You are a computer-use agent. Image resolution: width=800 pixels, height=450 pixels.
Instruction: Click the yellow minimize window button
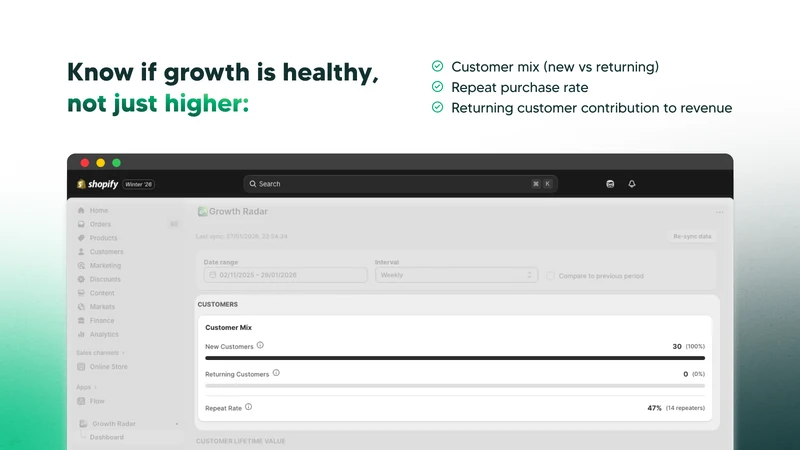[x=101, y=163]
